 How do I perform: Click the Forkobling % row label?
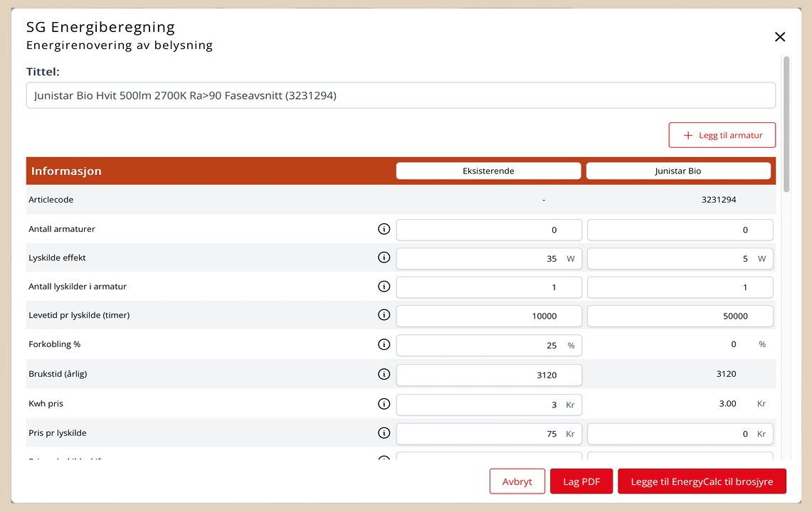(x=54, y=344)
